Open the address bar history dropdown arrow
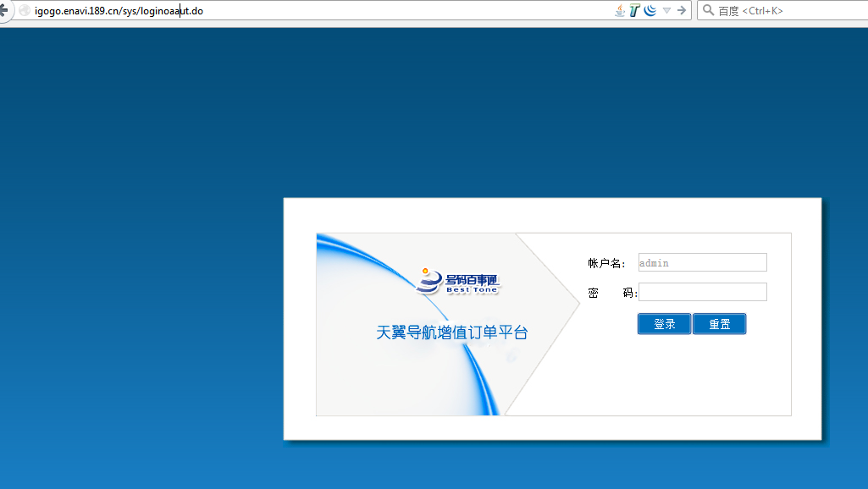 click(667, 10)
